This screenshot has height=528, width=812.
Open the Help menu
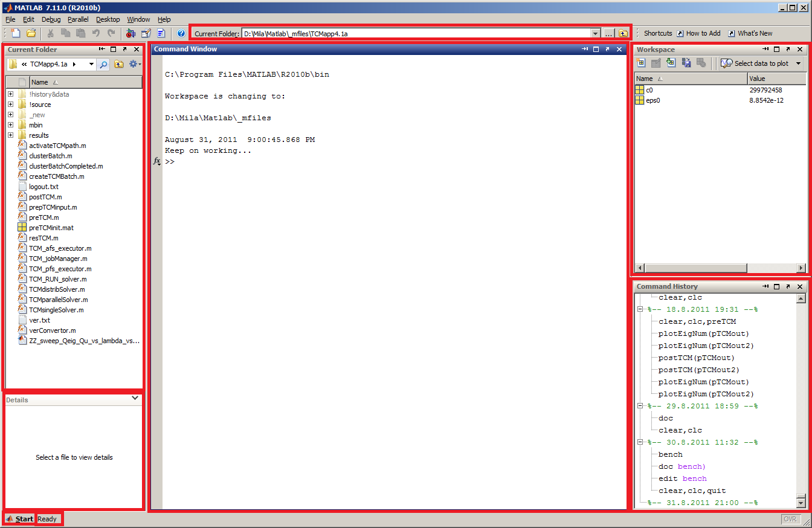(164, 19)
